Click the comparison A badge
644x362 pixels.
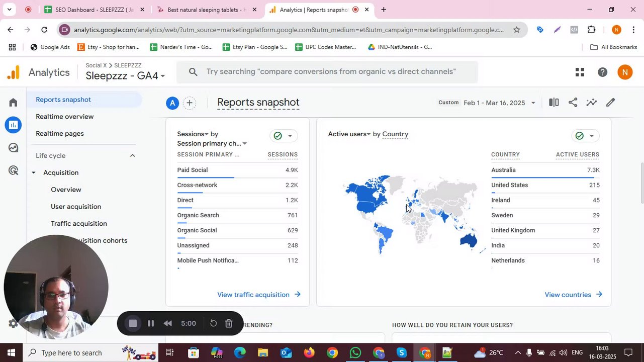pyautogui.click(x=172, y=103)
